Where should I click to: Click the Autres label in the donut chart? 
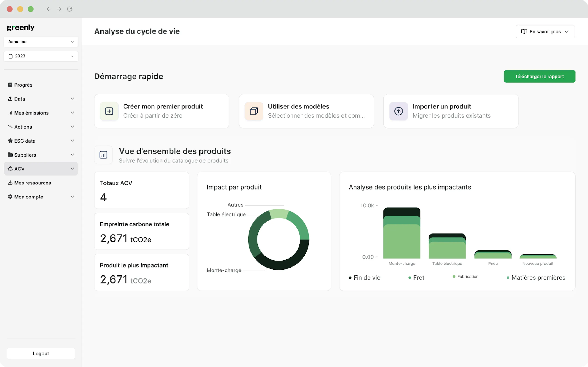pos(235,205)
